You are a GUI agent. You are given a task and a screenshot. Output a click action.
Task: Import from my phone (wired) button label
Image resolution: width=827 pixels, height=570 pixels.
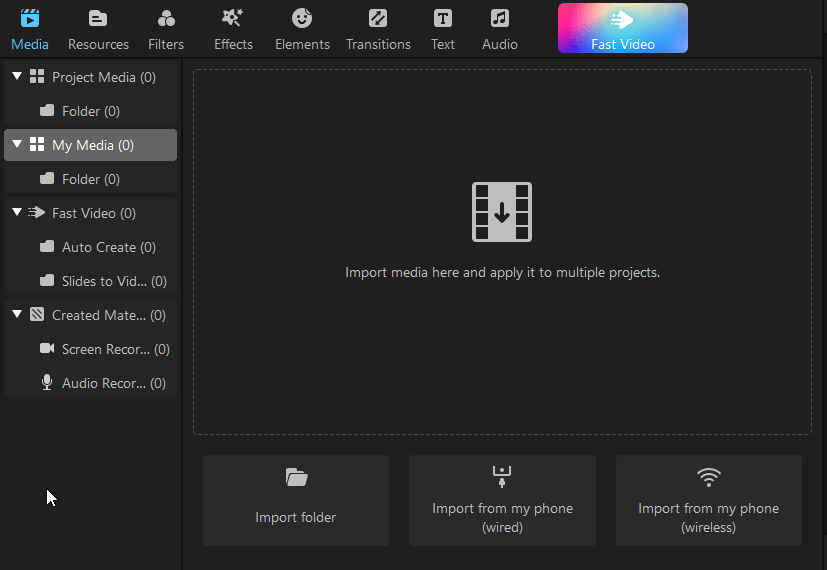(x=502, y=518)
